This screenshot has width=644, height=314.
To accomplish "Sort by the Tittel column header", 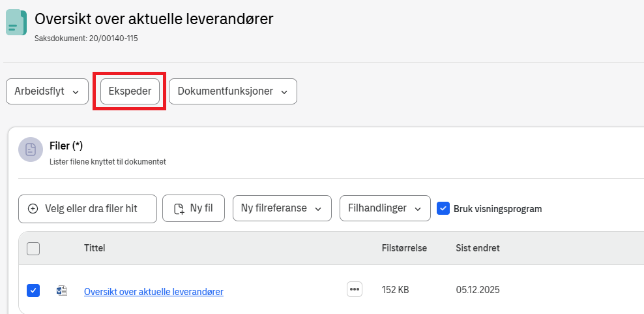I will [95, 248].
